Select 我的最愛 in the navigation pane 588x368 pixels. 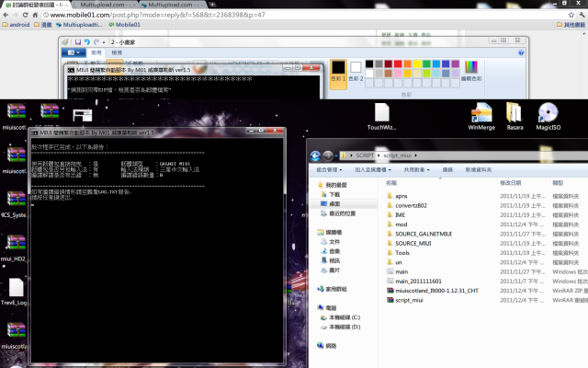point(333,185)
